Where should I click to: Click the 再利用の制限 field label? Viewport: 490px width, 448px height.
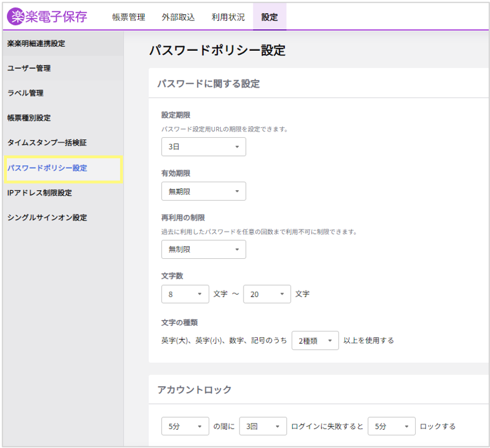(183, 218)
